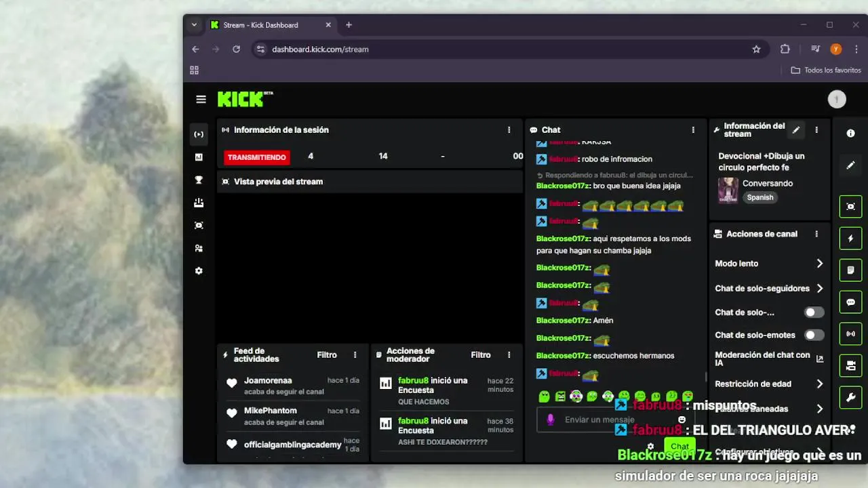
Task: Toggle the channel actions camera widget icon
Action: click(x=850, y=366)
